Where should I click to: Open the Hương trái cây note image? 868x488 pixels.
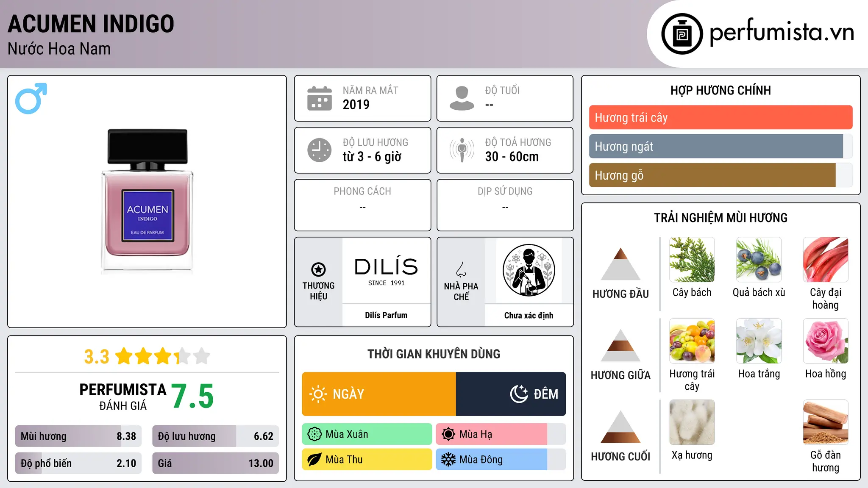tap(692, 341)
